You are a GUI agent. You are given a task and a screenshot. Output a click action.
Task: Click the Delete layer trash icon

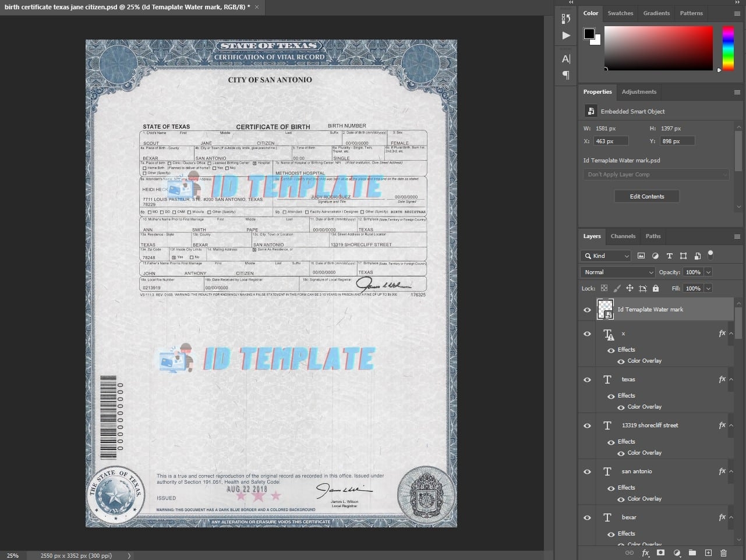pos(723,552)
